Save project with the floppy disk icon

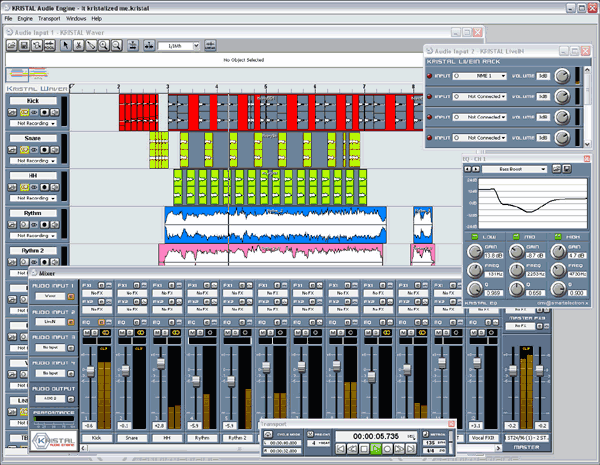pos(24,46)
